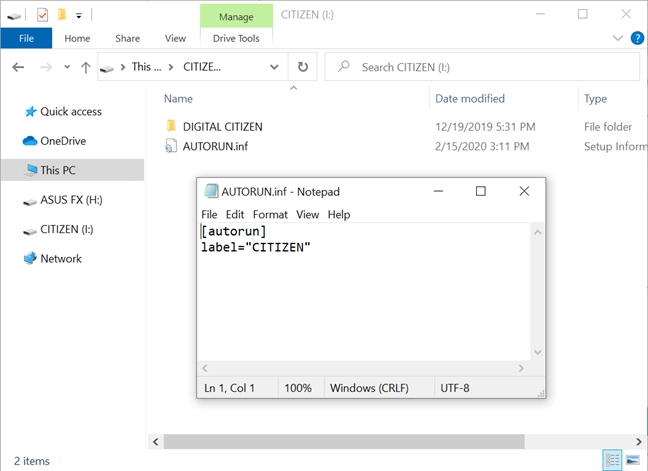Image resolution: width=648 pixels, height=471 pixels.
Task: Go back with the left arrow
Action: click(x=18, y=67)
